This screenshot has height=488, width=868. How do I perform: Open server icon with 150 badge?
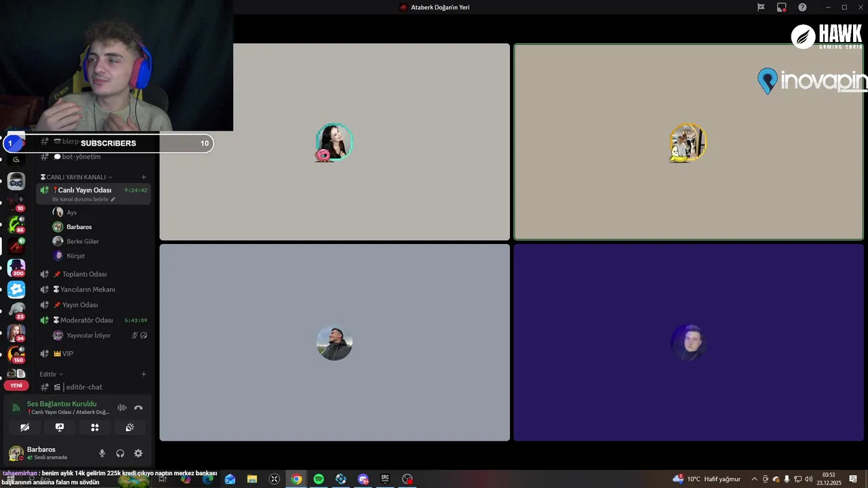click(16, 354)
